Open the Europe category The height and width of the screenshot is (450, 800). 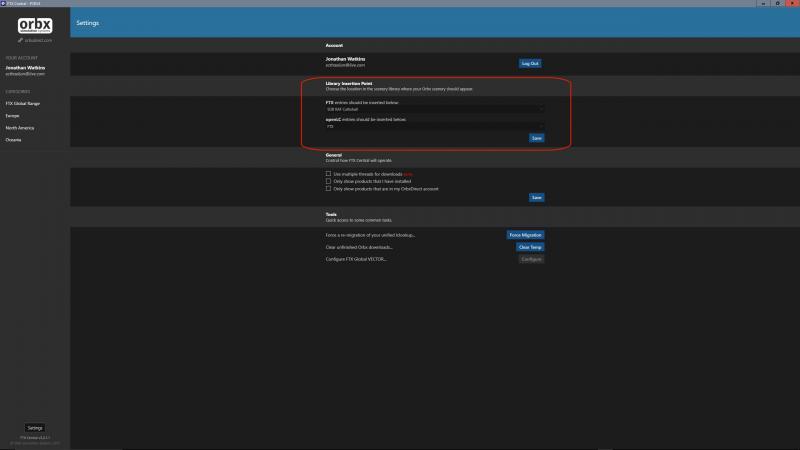(12, 116)
